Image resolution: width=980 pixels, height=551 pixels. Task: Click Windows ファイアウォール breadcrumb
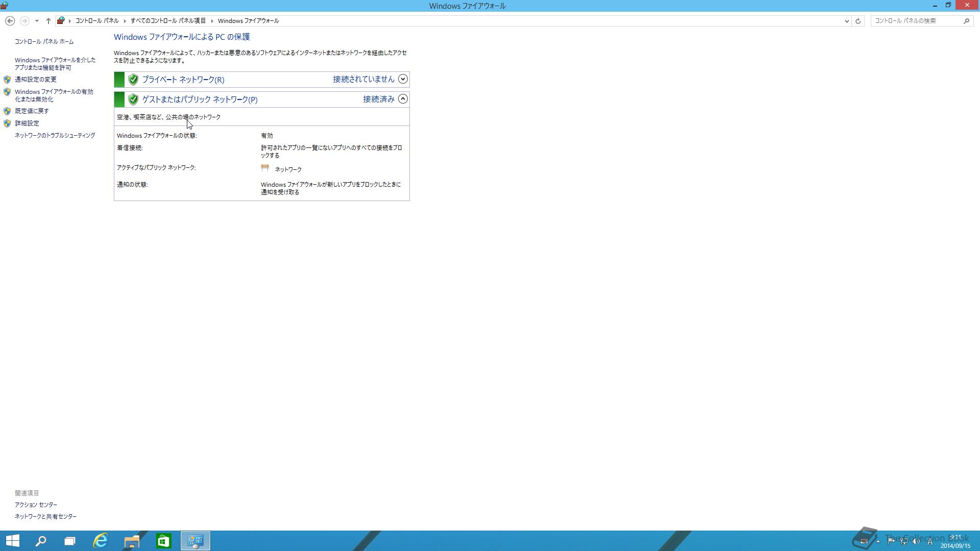(248, 21)
